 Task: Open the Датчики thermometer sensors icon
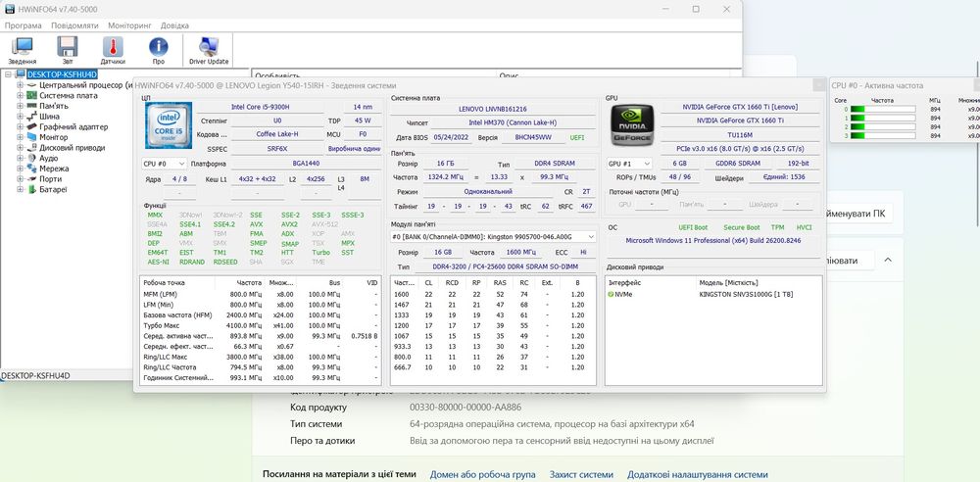[x=113, y=47]
